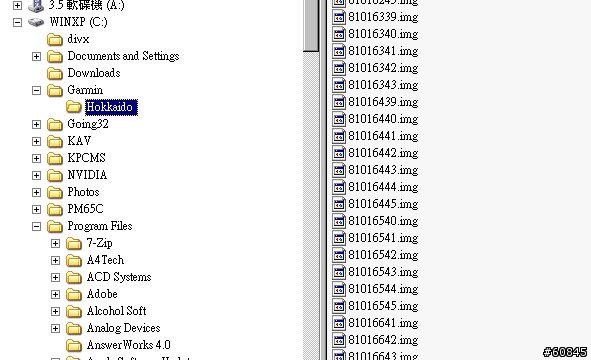The image size is (591, 360).
Task: Select file name 81016641.img
Action: click(383, 323)
